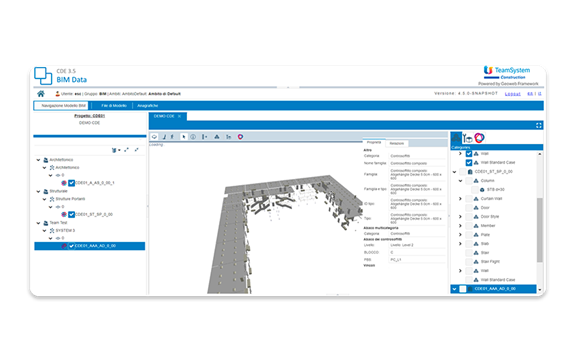Select the Proprietà tab
This screenshot has height=362, width=576.
coord(374,143)
